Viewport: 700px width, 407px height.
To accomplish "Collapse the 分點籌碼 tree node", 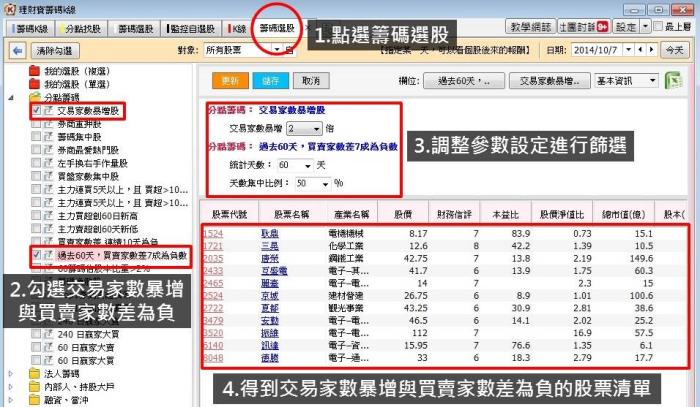I will pos(11,97).
